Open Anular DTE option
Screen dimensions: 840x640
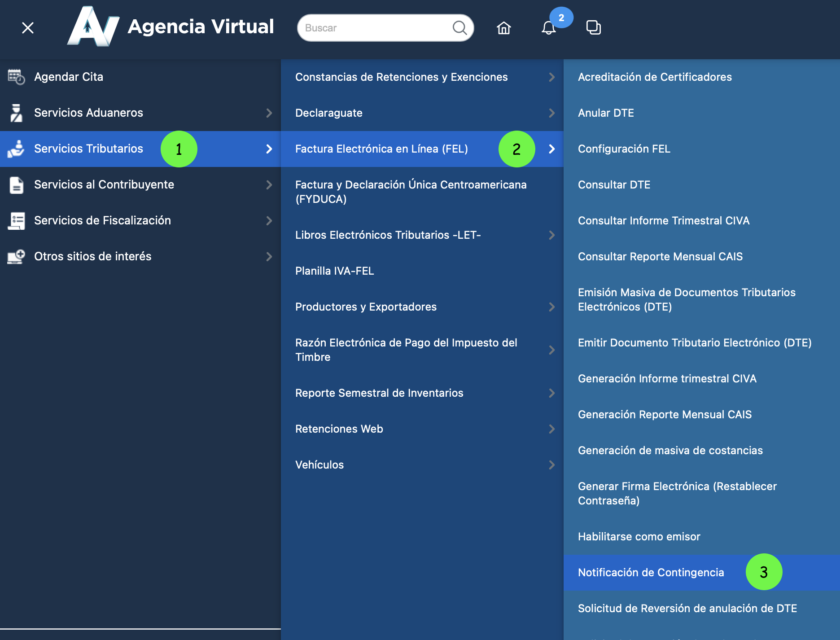click(702, 113)
